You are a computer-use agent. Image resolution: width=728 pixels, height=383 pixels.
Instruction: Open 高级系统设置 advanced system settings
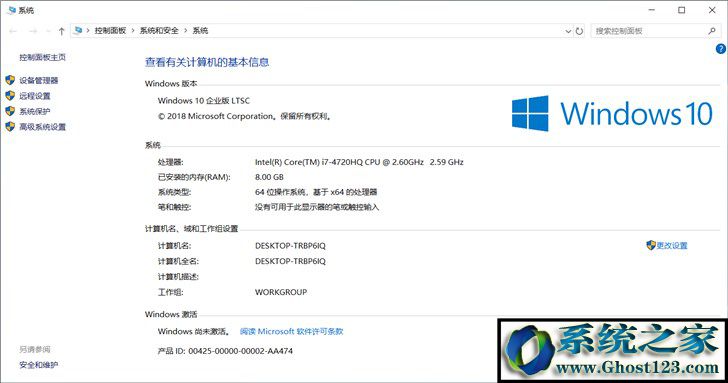tap(42, 127)
